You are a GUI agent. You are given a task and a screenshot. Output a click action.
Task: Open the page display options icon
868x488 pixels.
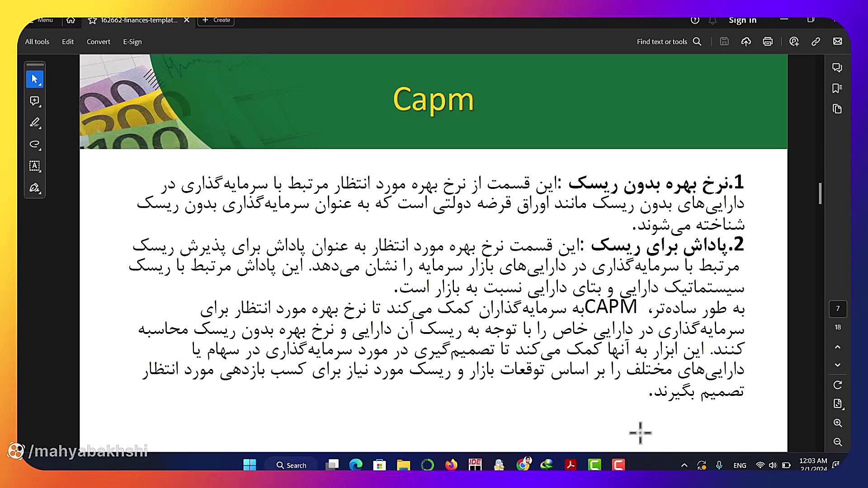point(838,404)
